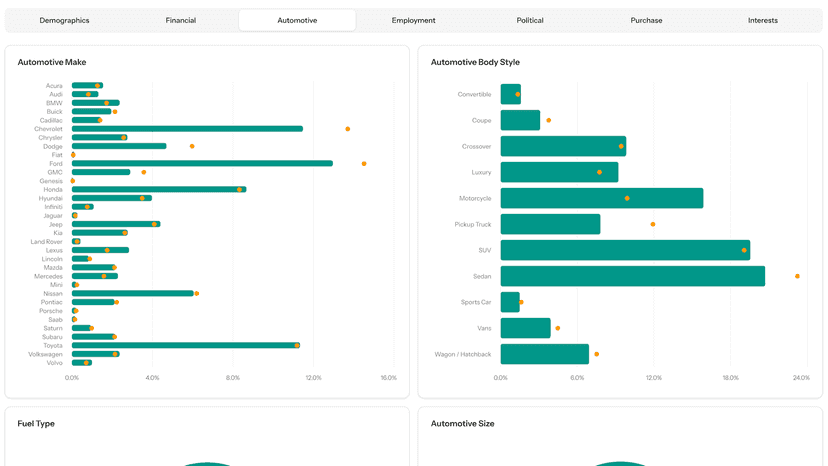Open the Financial tab

coord(181,20)
